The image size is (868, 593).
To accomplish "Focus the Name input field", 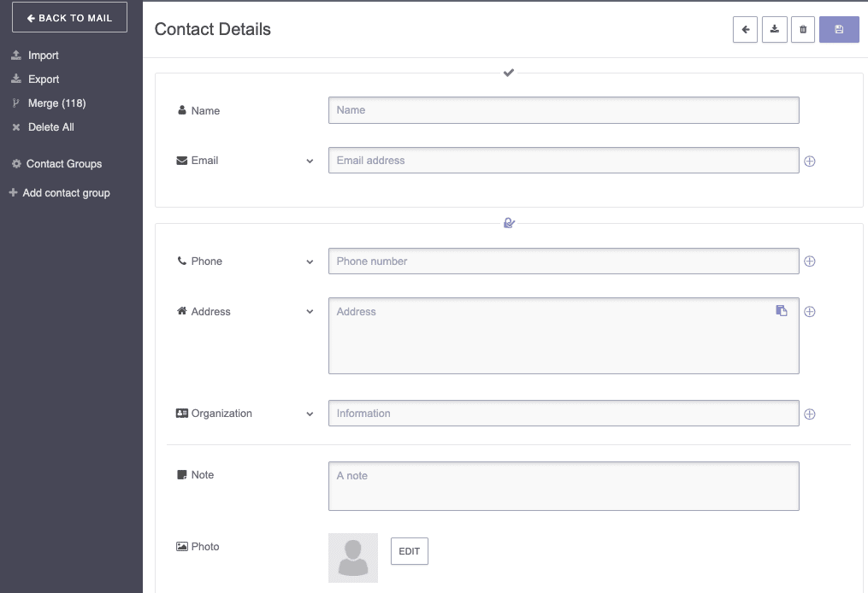I will coord(564,110).
